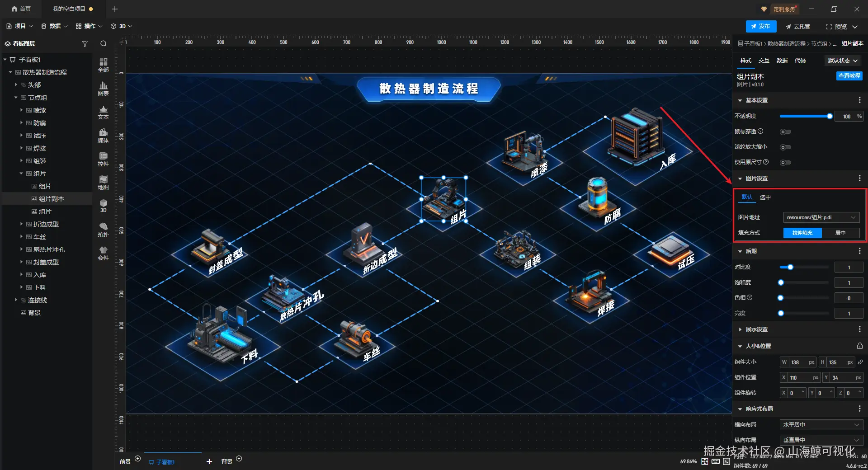Image resolution: width=868 pixels, height=470 pixels.
Task: Click the fit-to-screen icon in status bar
Action: pyautogui.click(x=705, y=461)
